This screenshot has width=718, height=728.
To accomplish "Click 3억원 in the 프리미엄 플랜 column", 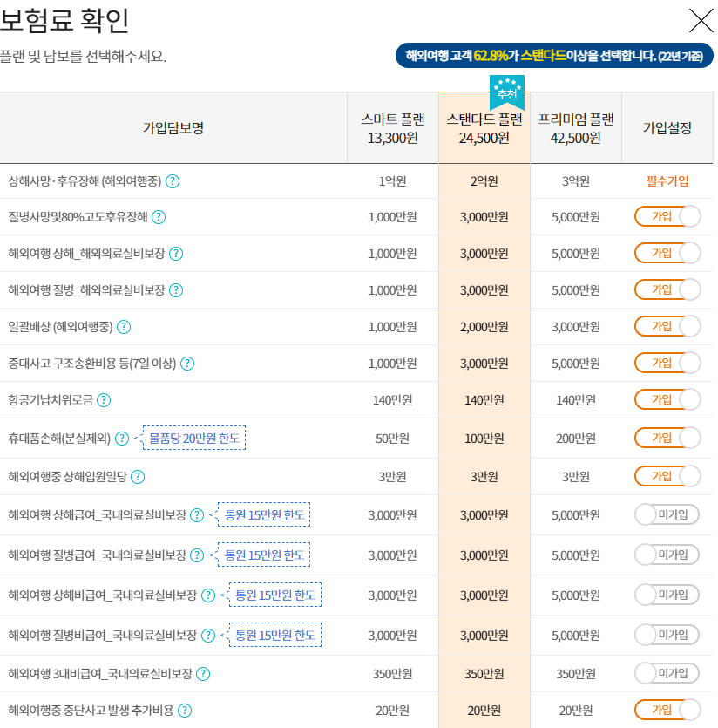I will click(x=575, y=181).
